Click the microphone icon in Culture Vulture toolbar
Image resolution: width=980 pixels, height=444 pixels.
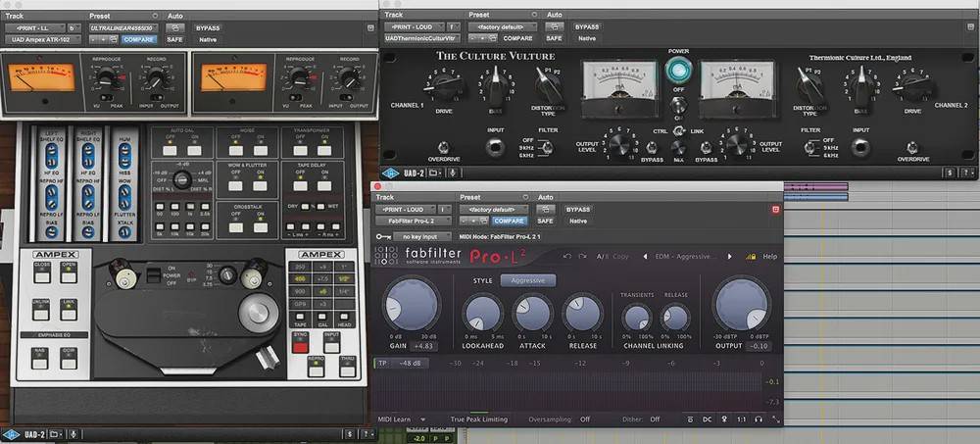(x=453, y=173)
